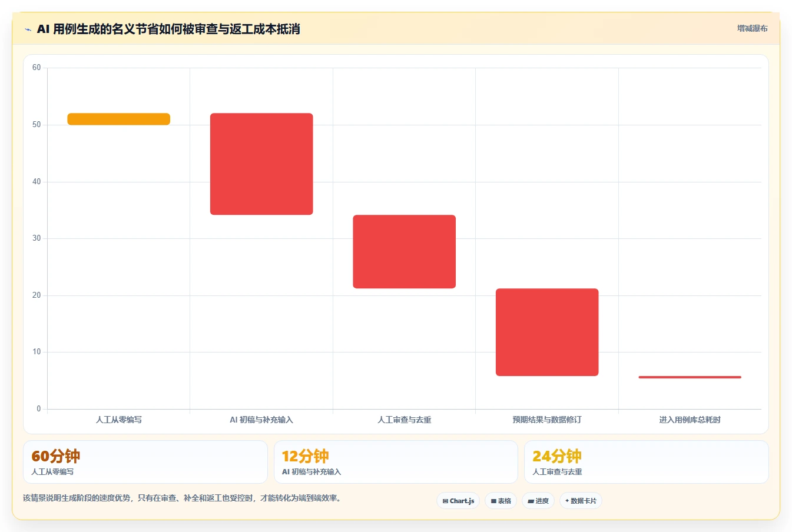Screen dimensions: 792x532
Task: Click the y-axis tick label 0
Action: (39, 409)
